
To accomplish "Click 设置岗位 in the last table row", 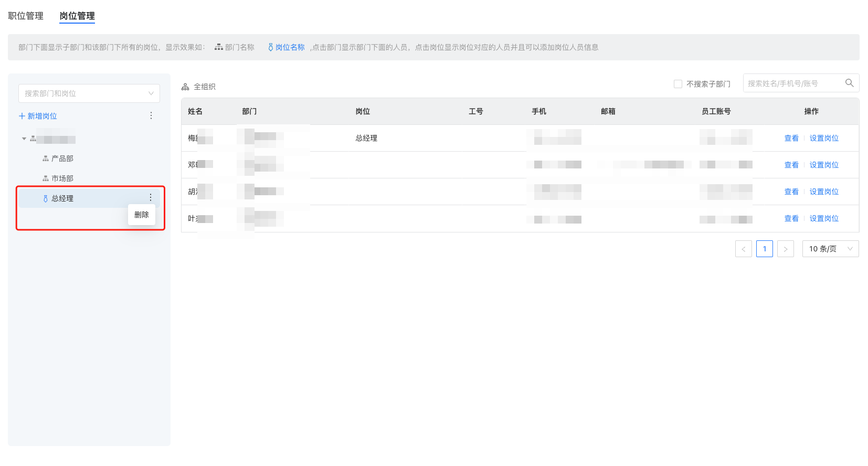I will click(823, 218).
